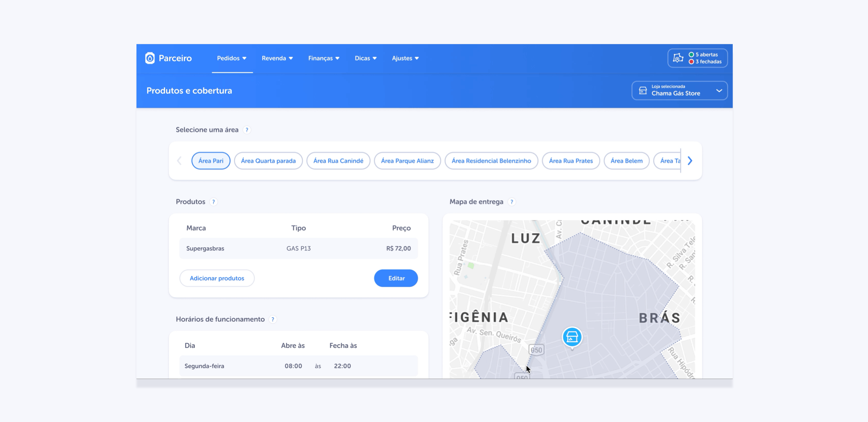This screenshot has height=422, width=868.
Task: Open the Ajustes menu
Action: point(405,58)
